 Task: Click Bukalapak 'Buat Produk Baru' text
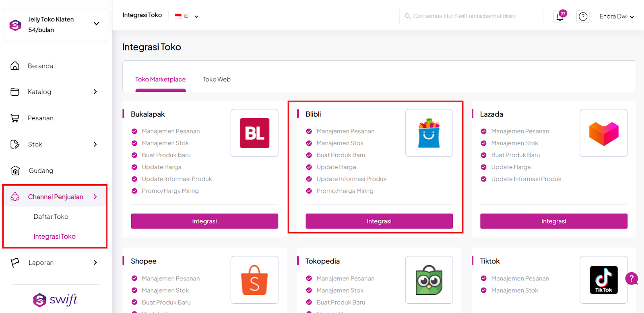(x=166, y=155)
